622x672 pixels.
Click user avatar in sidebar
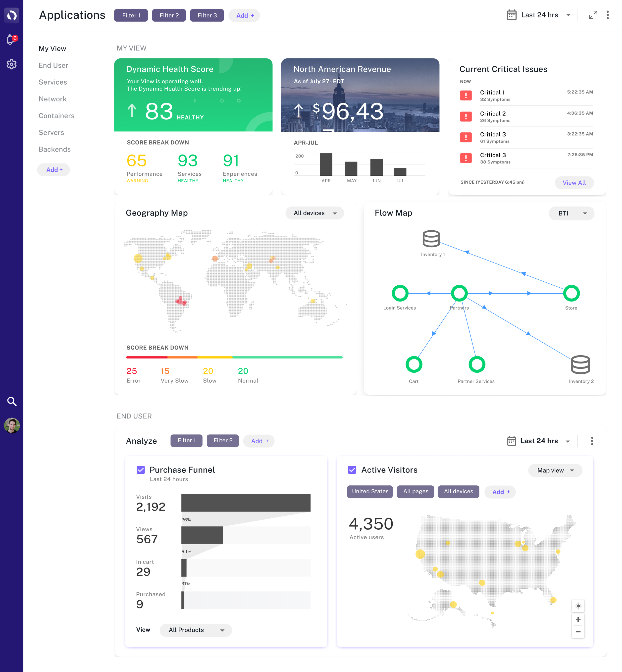(12, 426)
